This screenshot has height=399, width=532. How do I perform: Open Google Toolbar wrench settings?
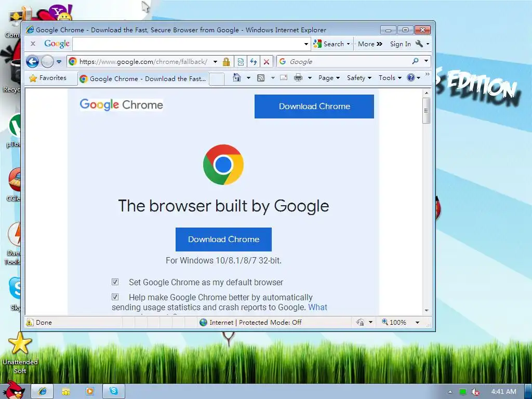tap(419, 44)
